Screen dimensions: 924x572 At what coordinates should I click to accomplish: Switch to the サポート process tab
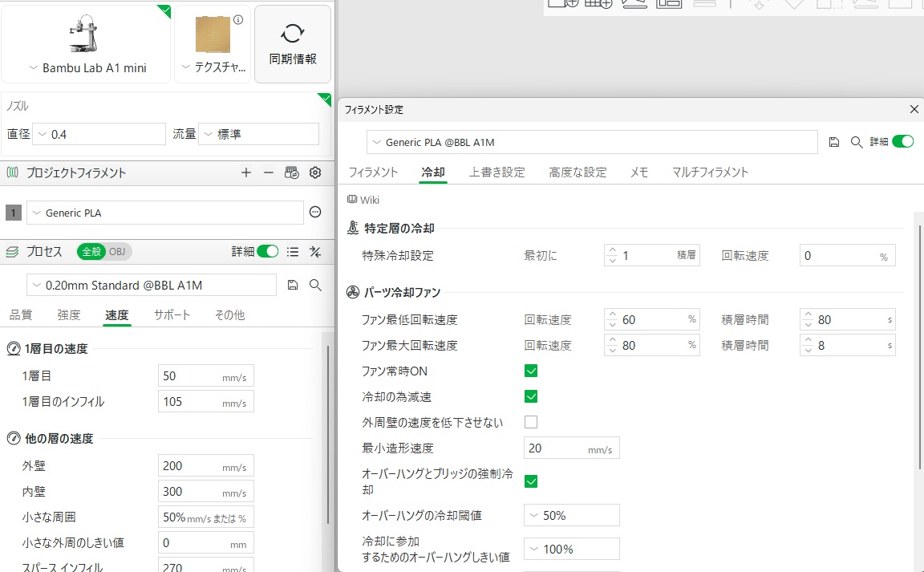(172, 315)
